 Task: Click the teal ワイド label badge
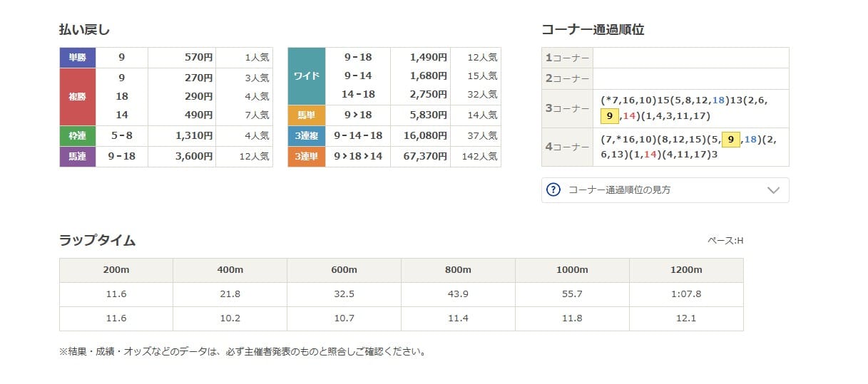coord(307,76)
